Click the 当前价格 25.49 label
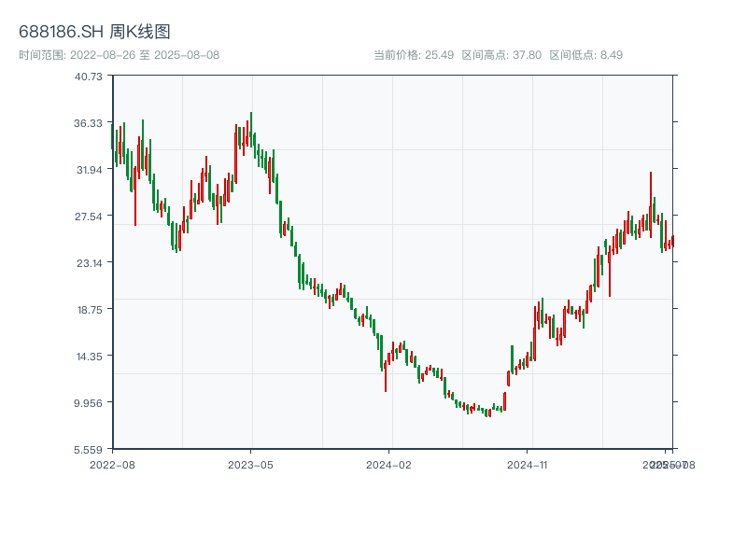Viewport: 747px width, 560px height. tap(414, 55)
